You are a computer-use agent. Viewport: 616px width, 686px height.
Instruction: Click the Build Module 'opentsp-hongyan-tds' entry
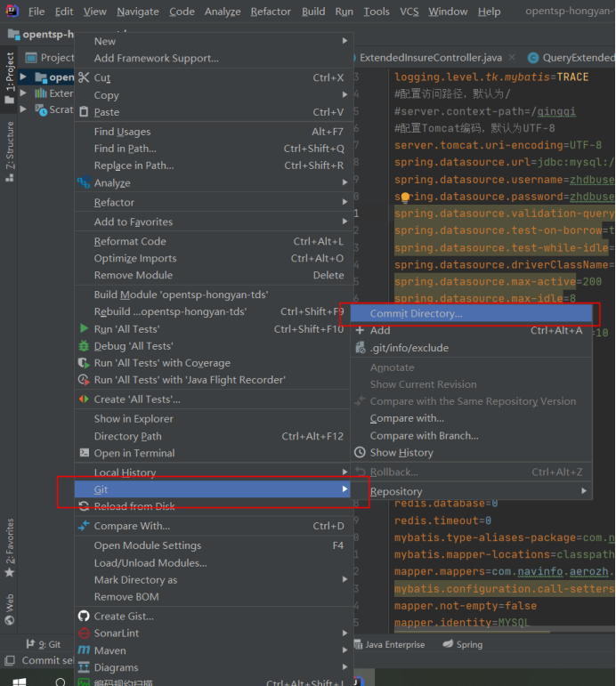[214, 295]
